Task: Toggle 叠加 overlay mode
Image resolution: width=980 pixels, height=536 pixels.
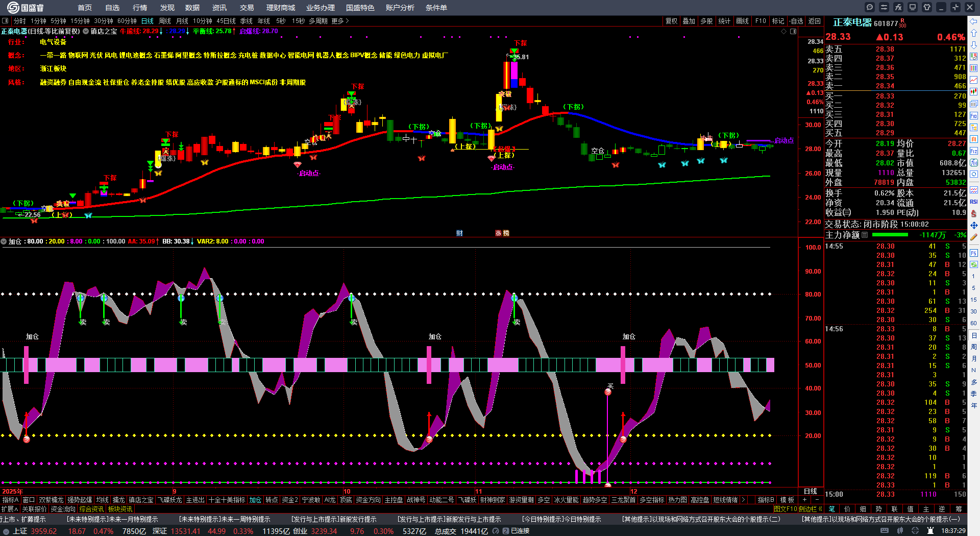Action: [x=689, y=21]
